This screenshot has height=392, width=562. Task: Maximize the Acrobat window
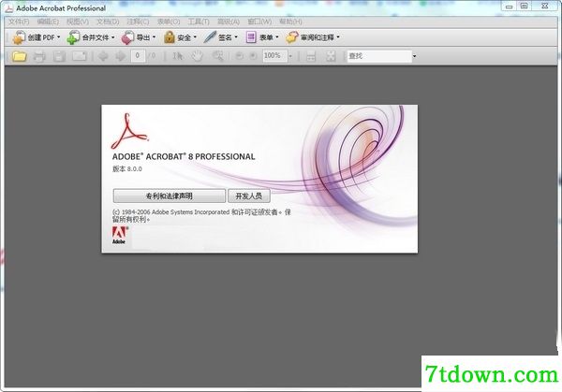pyautogui.click(x=524, y=7)
